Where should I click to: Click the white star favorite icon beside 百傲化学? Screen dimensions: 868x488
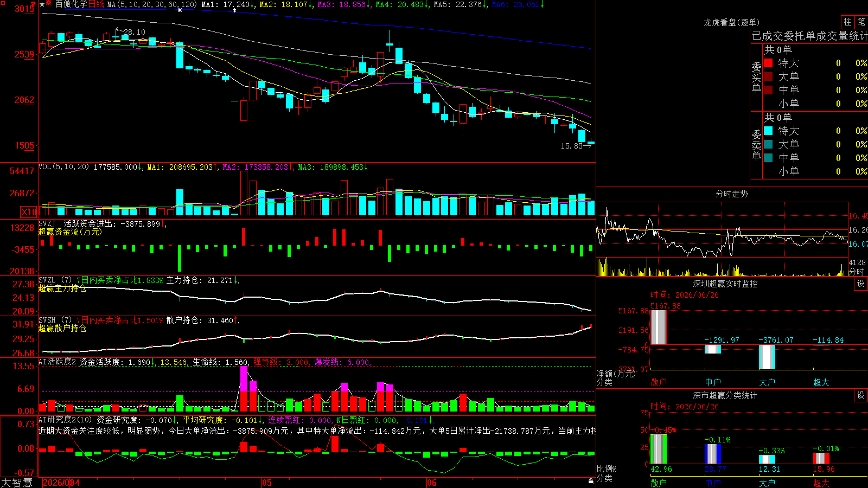pos(42,4)
